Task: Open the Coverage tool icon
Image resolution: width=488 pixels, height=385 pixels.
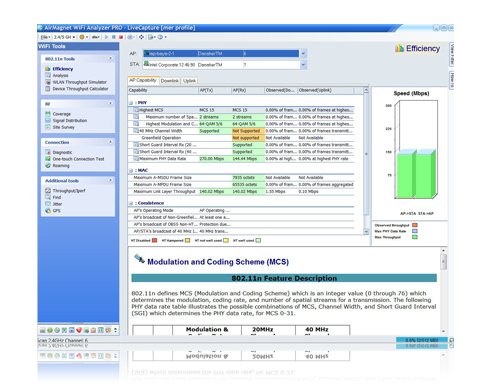Action: pos(48,114)
